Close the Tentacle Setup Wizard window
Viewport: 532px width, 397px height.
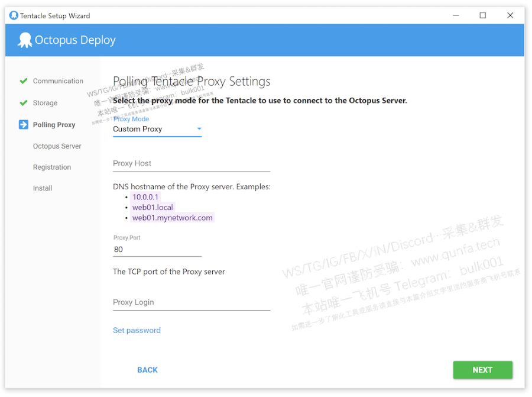[510, 15]
